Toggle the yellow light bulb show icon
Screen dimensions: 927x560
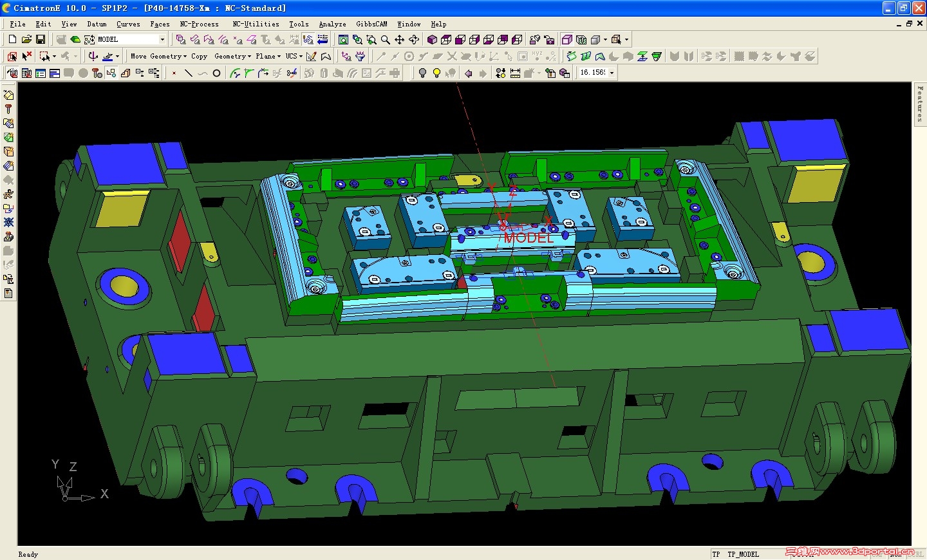[x=436, y=73]
